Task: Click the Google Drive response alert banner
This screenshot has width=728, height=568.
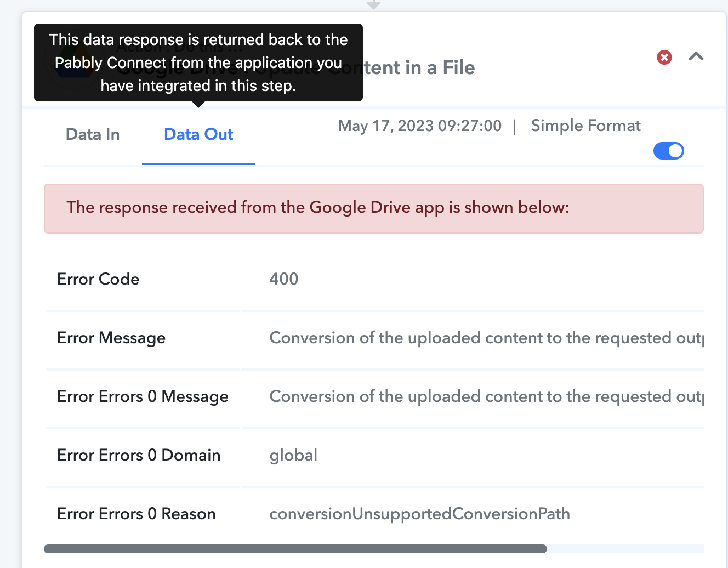Action: [374, 208]
